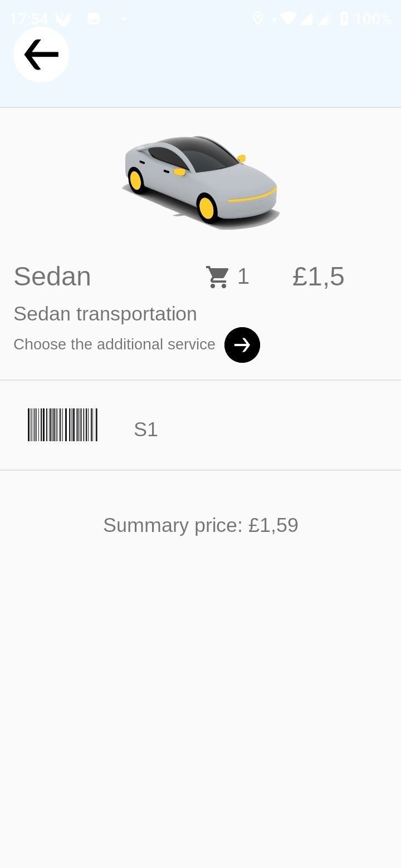
Task: Tap the "Sedan transportation" description
Action: point(105,314)
